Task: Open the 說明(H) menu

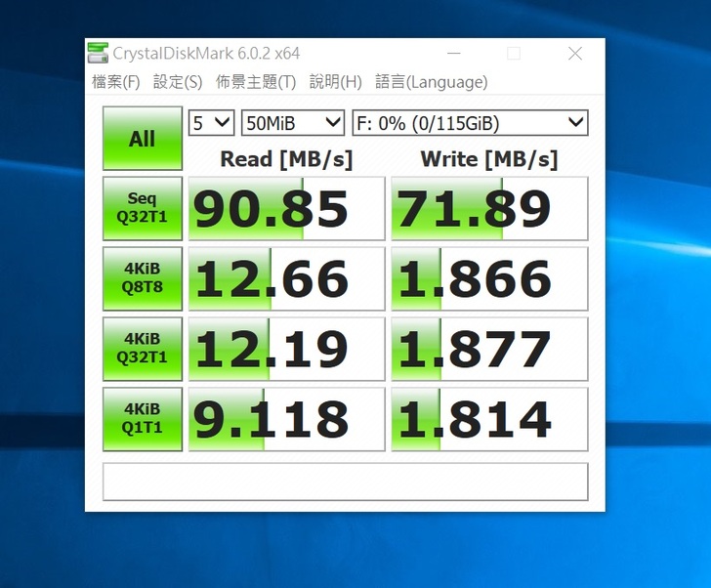Action: pos(336,82)
